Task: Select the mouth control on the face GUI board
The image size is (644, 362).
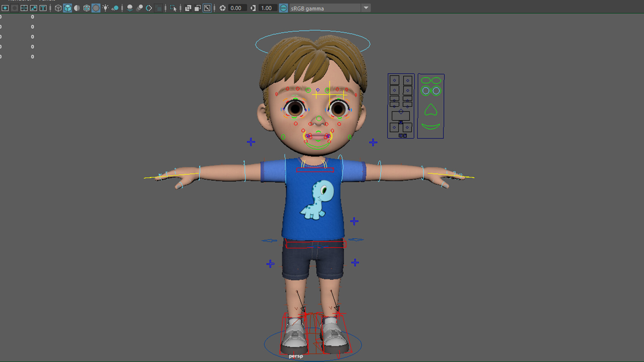Action: (x=431, y=126)
